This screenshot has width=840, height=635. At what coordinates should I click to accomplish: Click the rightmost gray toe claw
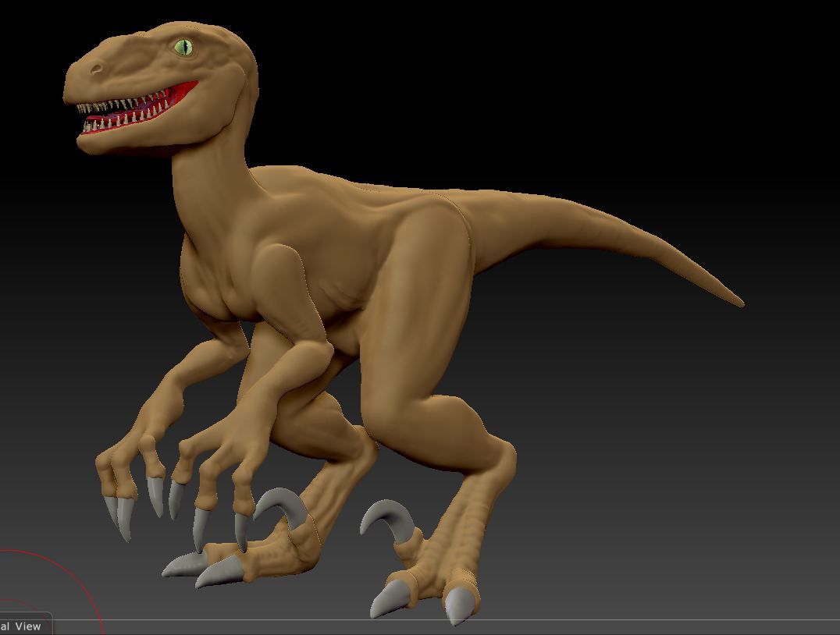461,605
